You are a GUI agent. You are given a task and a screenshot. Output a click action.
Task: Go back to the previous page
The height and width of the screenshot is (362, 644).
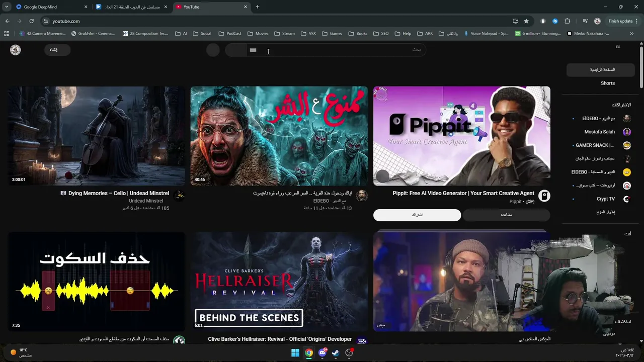(7, 21)
